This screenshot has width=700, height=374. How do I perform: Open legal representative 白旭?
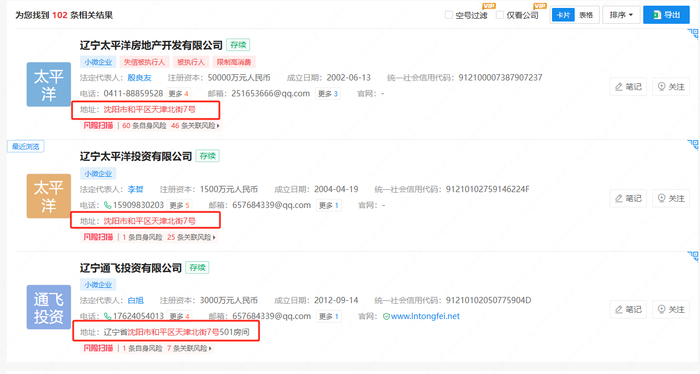135,300
